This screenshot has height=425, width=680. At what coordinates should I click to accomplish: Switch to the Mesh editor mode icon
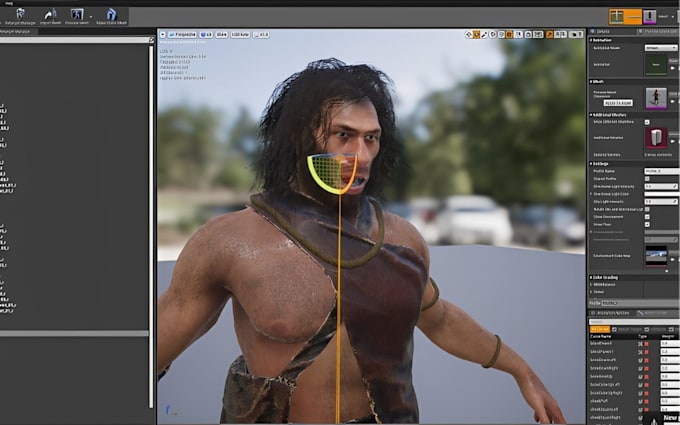click(649, 16)
